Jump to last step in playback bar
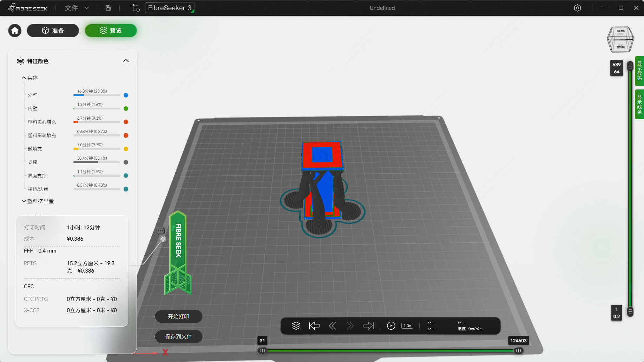Image resolution: width=644 pixels, height=362 pixels. click(369, 326)
